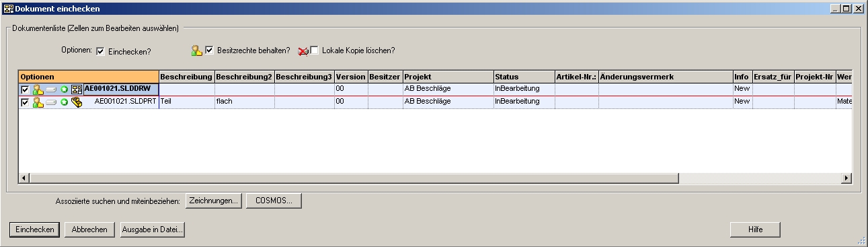868x247 pixels.
Task: Click the Abbrechen button
Action: [x=90, y=230]
